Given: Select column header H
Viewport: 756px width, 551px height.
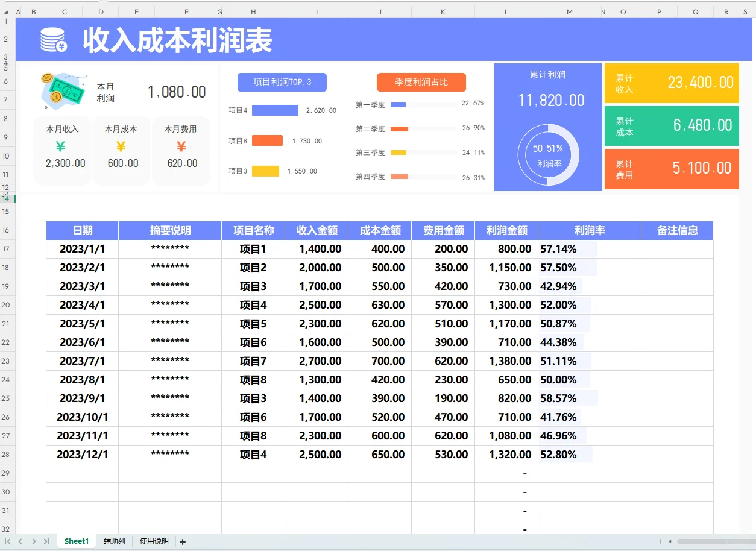Looking at the screenshot, I should (x=253, y=11).
